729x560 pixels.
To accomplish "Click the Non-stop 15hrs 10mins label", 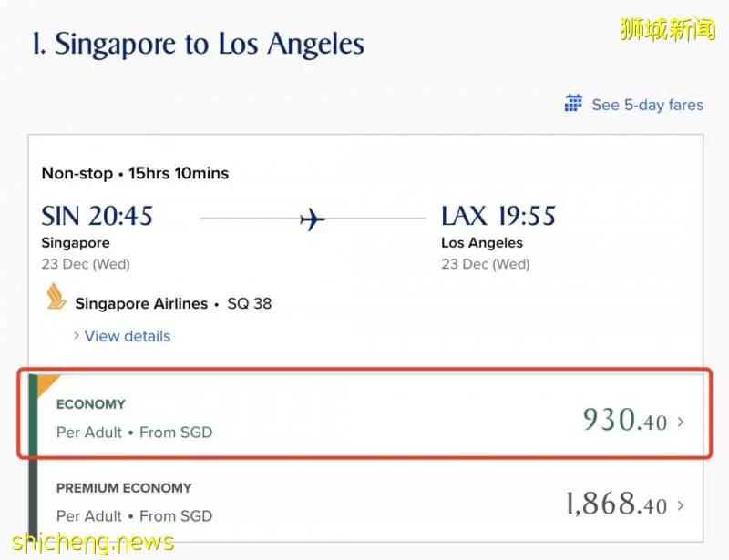I will [x=135, y=173].
